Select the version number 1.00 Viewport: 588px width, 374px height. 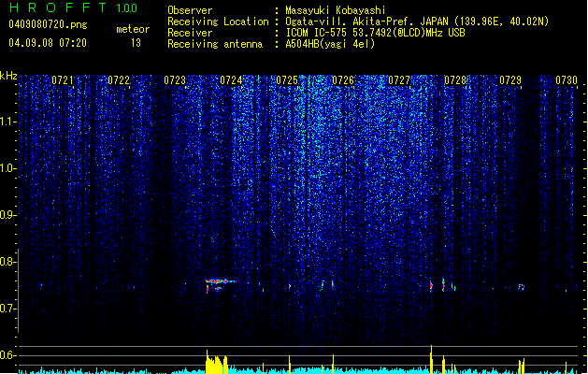(127, 8)
